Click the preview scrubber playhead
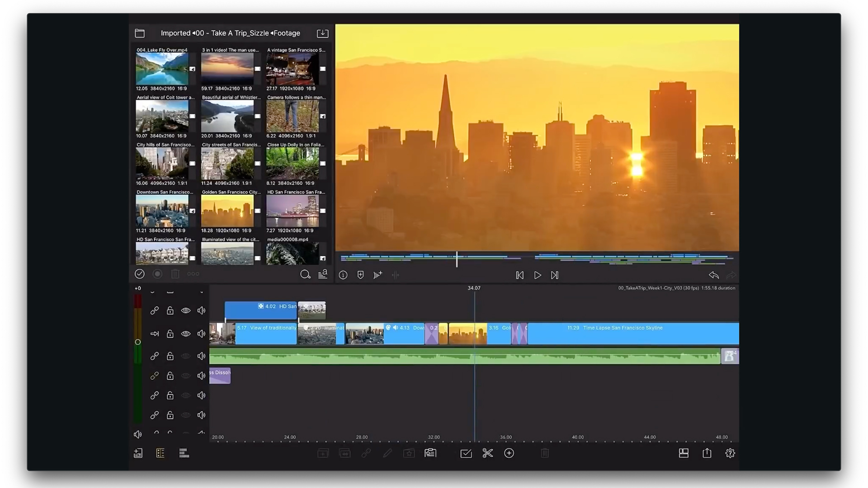 [457, 259]
